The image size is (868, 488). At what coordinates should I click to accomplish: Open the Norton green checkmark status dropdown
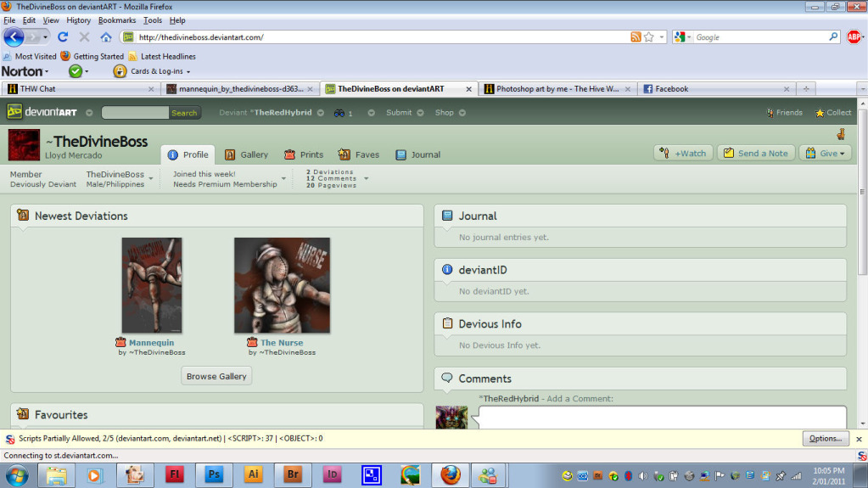pos(79,71)
